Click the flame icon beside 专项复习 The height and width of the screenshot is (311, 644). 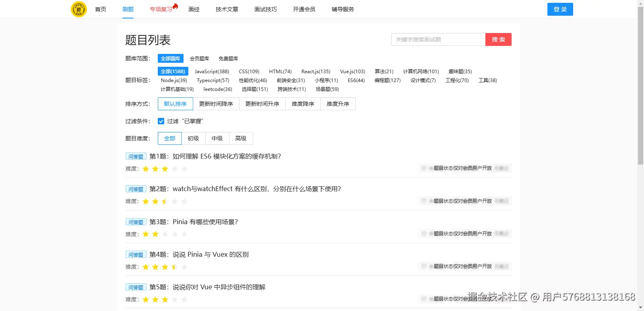175,6
